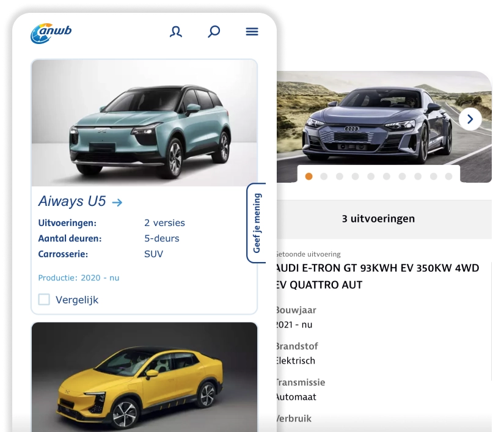
Task: Open the Aiways U5 title link
Action: pyautogui.click(x=72, y=201)
